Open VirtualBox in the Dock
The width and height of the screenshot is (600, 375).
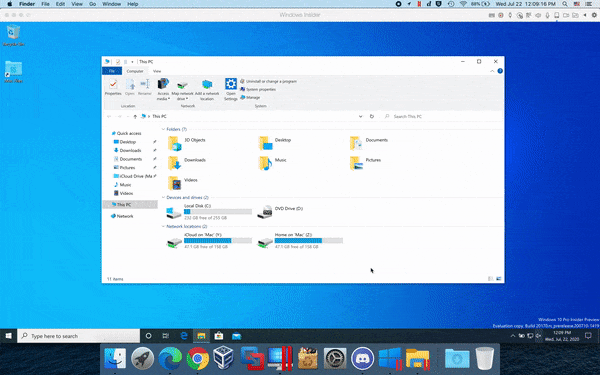pyautogui.click(x=223, y=358)
